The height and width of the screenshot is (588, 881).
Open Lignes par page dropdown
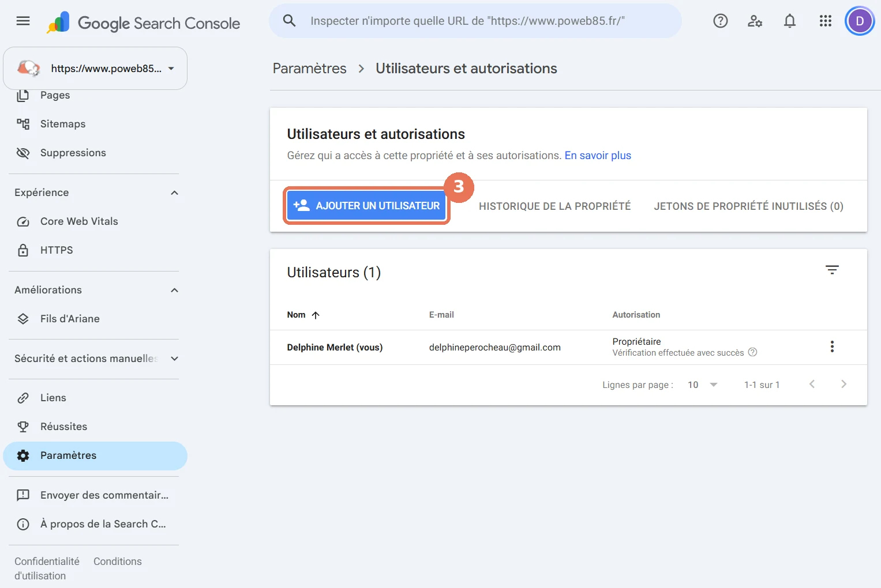[x=703, y=385]
